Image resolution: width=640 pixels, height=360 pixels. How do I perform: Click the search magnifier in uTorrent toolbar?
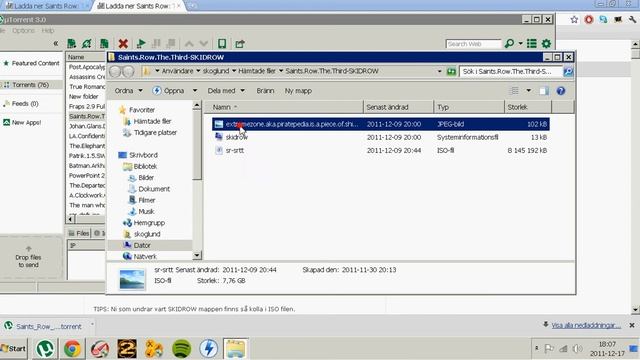(x=509, y=43)
